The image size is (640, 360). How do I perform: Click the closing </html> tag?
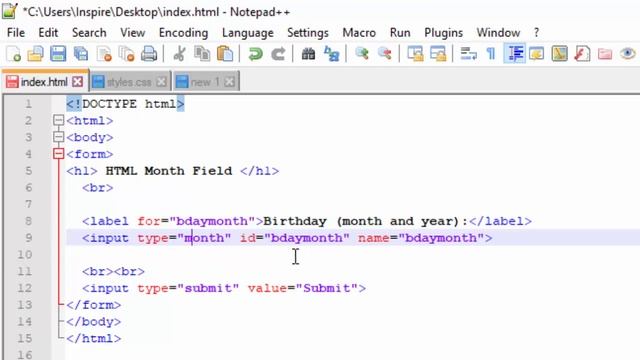pos(93,338)
